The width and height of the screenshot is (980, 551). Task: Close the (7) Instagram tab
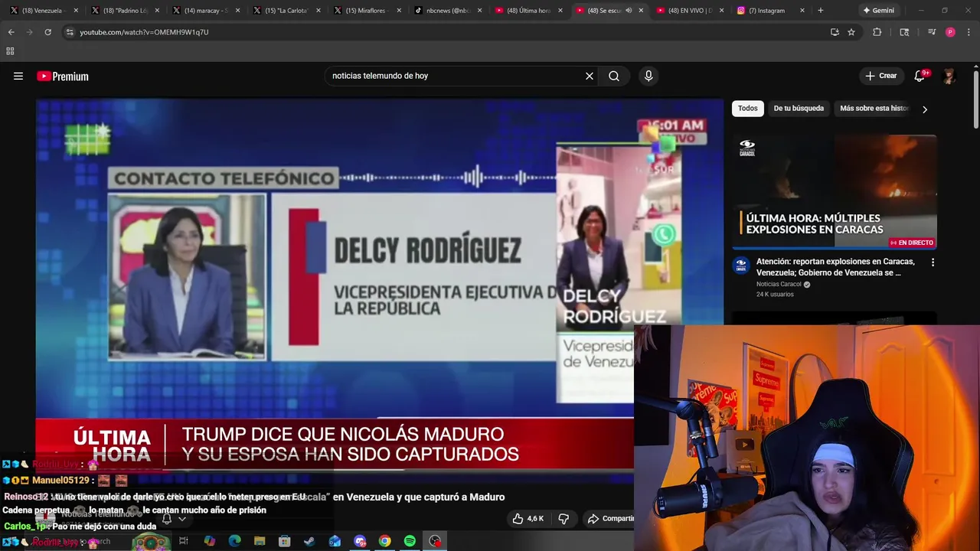click(x=802, y=11)
